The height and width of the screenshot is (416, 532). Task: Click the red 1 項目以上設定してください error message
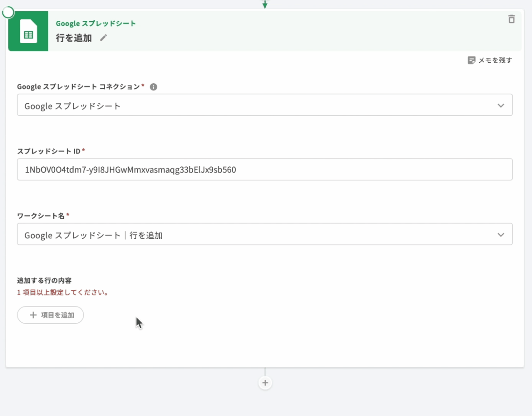click(x=63, y=292)
